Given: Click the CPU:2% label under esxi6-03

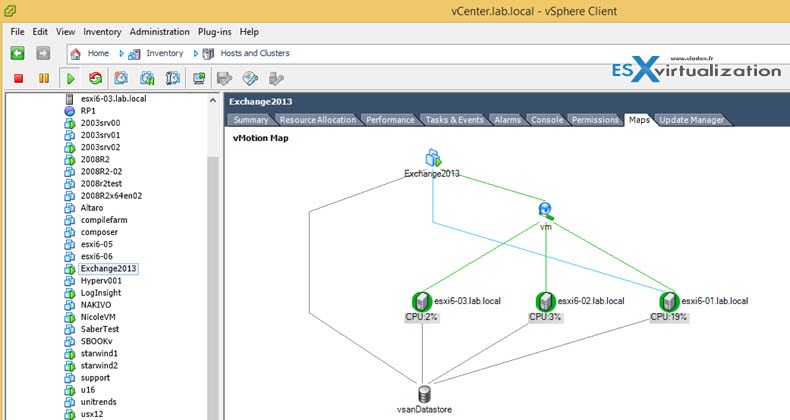Looking at the screenshot, I should (x=422, y=317).
